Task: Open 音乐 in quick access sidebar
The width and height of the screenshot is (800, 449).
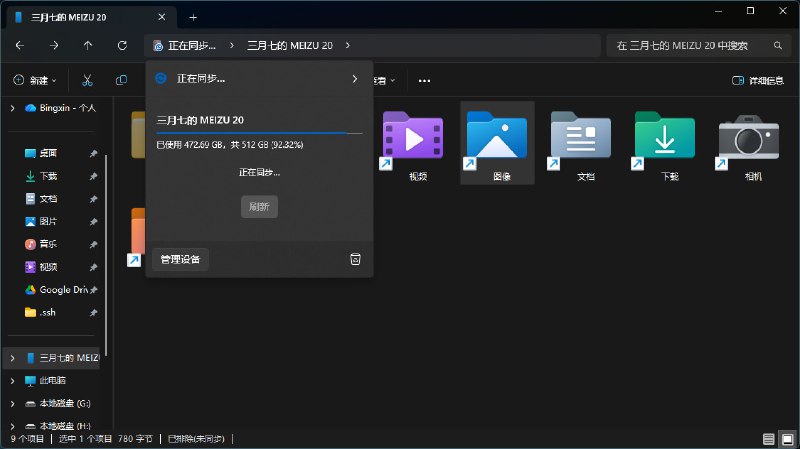Action: (41, 244)
